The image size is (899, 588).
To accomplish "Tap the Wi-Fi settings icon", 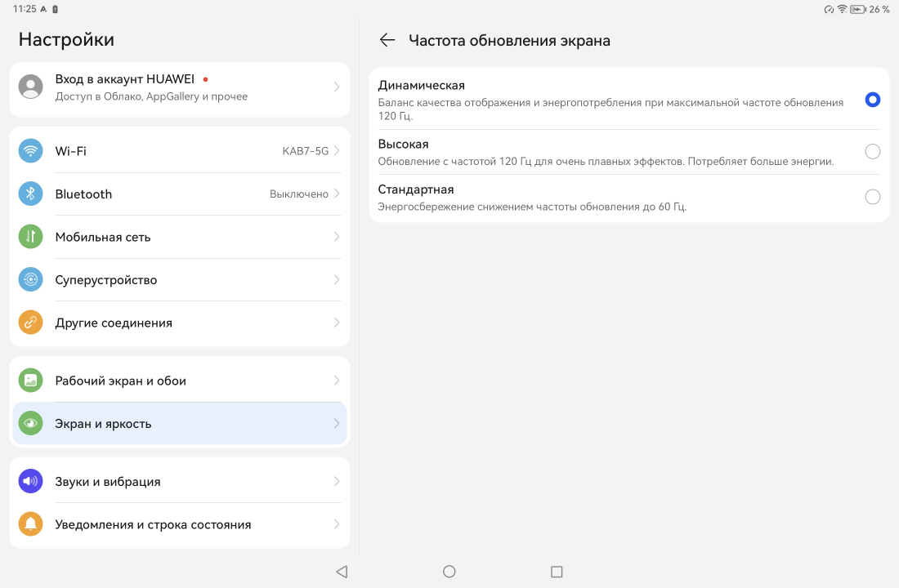I will [30, 151].
